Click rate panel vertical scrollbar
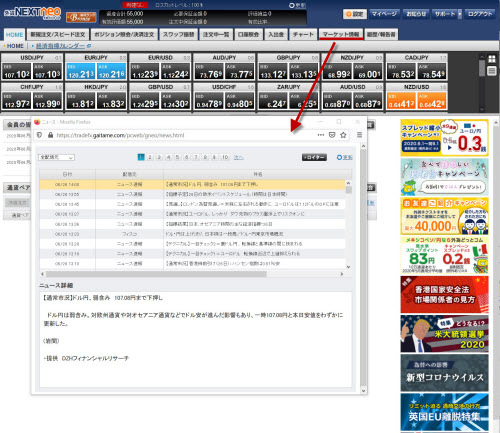Viewport: 500px width, 433px height. click(x=482, y=68)
